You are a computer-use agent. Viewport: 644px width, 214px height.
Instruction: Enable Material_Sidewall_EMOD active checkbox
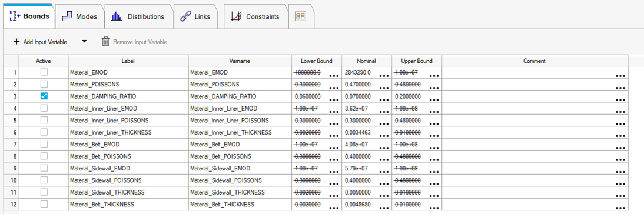click(44, 168)
